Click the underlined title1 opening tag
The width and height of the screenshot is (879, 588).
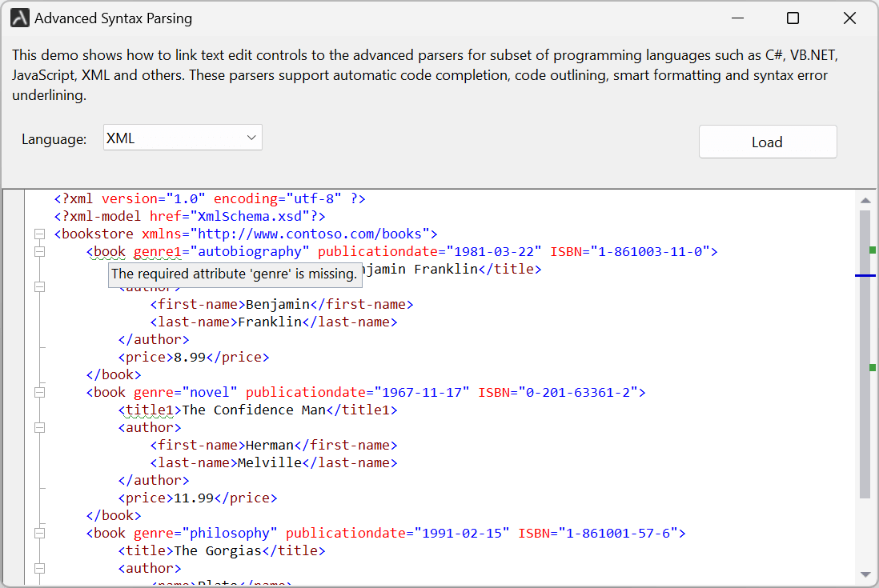[x=151, y=410]
